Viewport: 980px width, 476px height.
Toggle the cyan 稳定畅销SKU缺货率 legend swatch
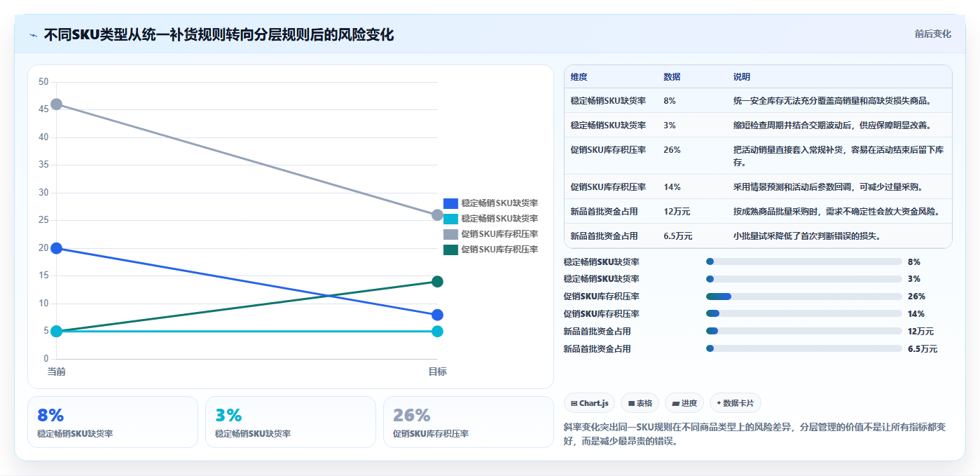click(x=450, y=219)
